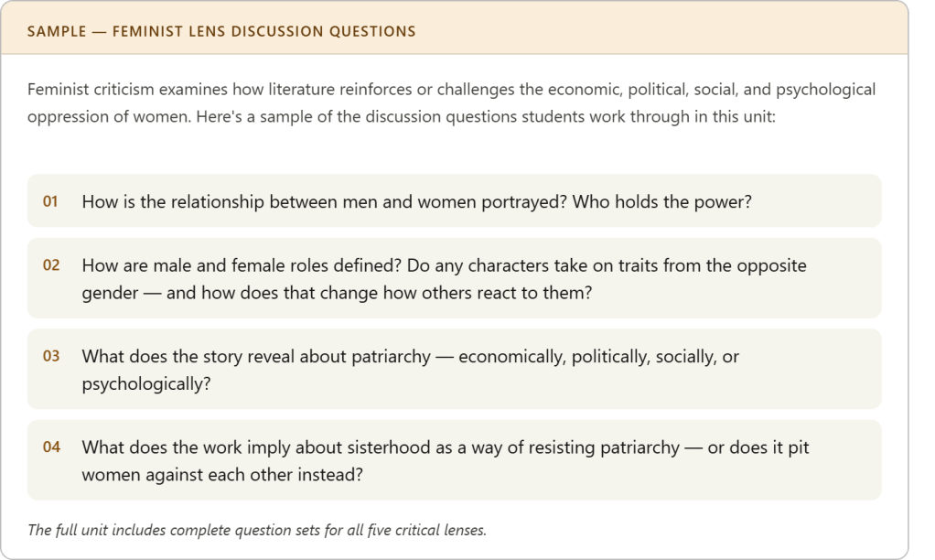Click the question on male and female roles

coord(444,265)
